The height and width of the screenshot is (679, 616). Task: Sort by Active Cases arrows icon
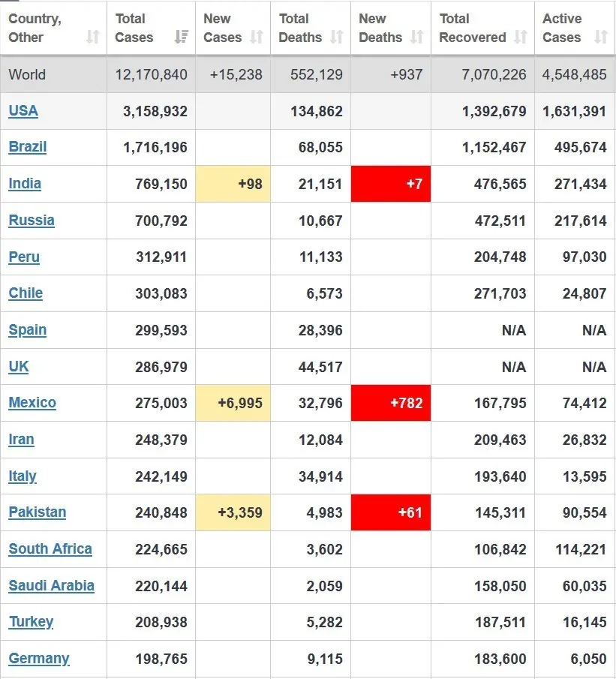(600, 37)
